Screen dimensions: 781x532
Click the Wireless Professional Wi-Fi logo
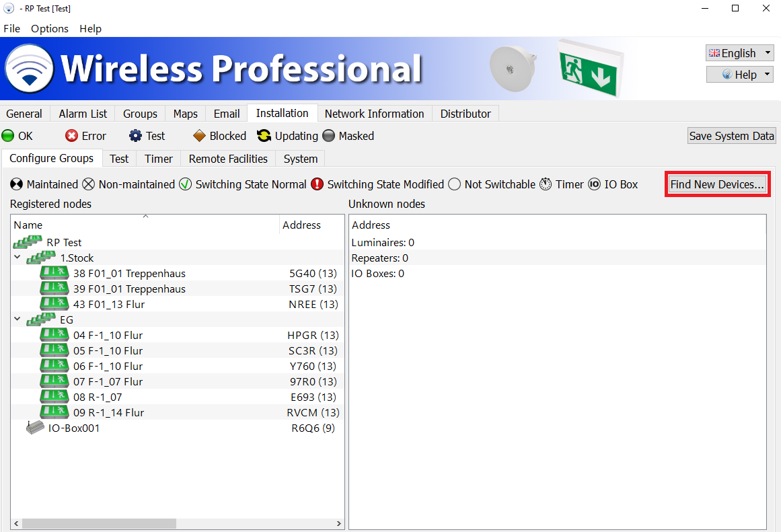click(29, 69)
